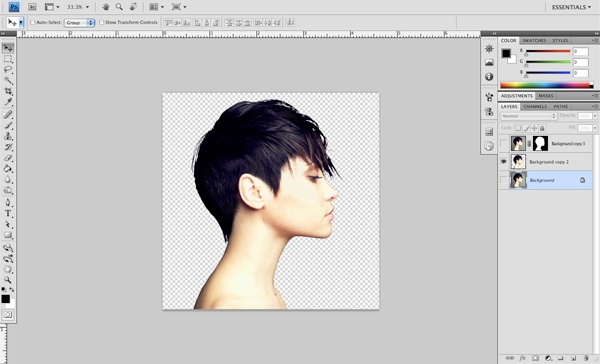This screenshot has height=364, width=600.
Task: Click the Photoshop Ps application icon
Action: click(14, 7)
